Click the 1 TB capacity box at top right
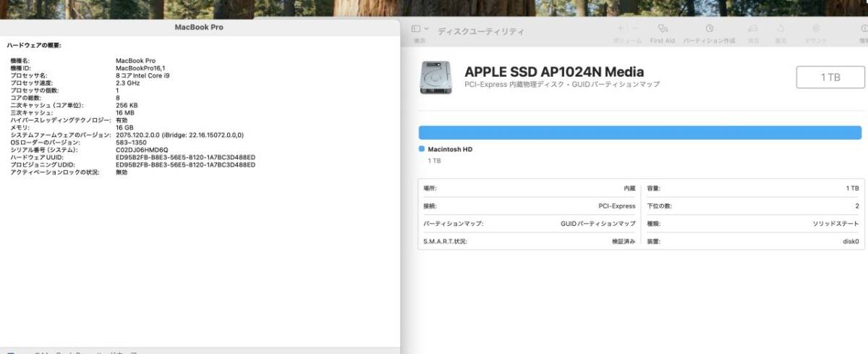The height and width of the screenshot is (354, 868). (830, 77)
